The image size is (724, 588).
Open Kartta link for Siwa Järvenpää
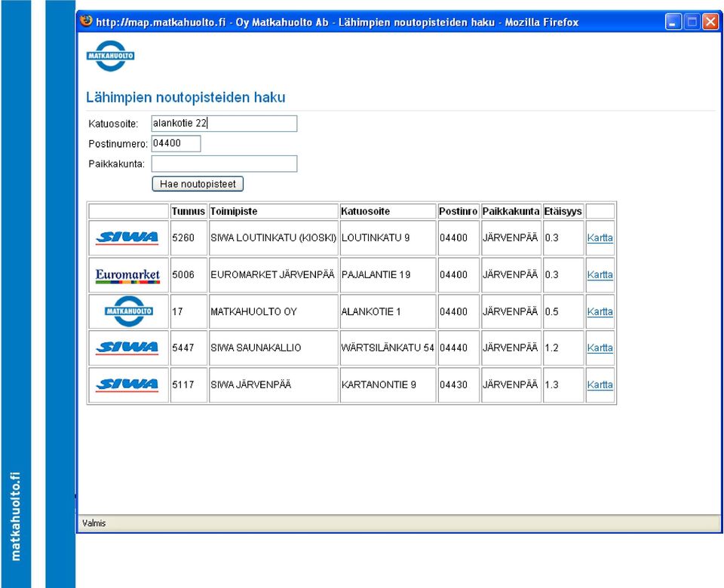click(600, 384)
